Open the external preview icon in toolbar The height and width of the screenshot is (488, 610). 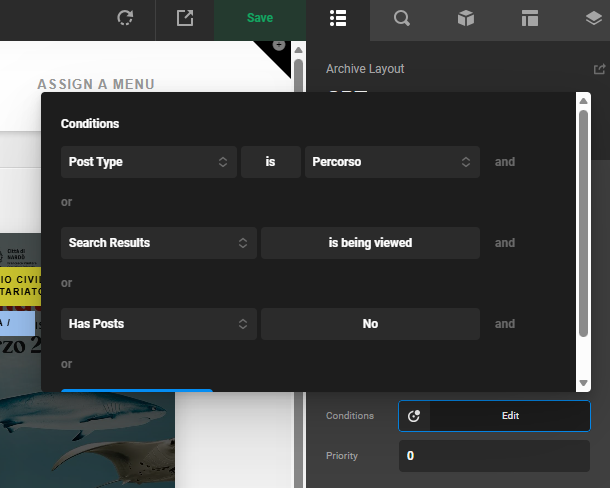tap(185, 18)
